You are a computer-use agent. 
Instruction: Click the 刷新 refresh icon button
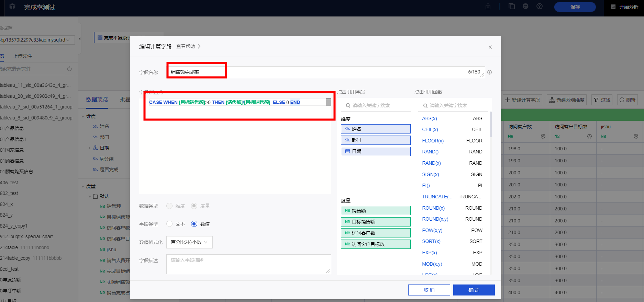(x=628, y=100)
